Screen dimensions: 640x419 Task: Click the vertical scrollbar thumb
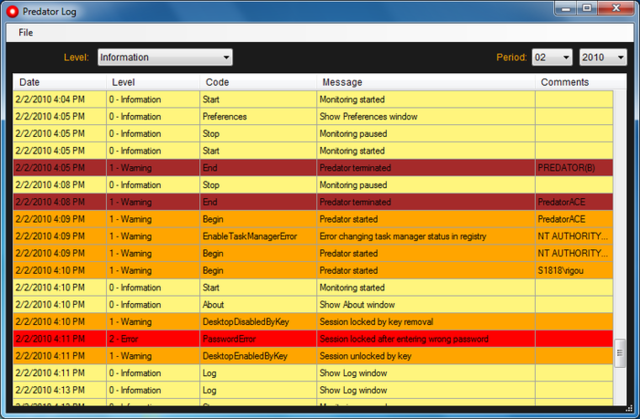tap(620, 353)
